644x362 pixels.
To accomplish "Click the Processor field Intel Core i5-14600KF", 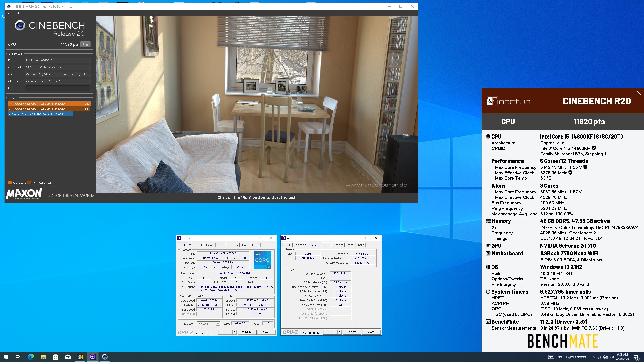I will (x=58, y=60).
